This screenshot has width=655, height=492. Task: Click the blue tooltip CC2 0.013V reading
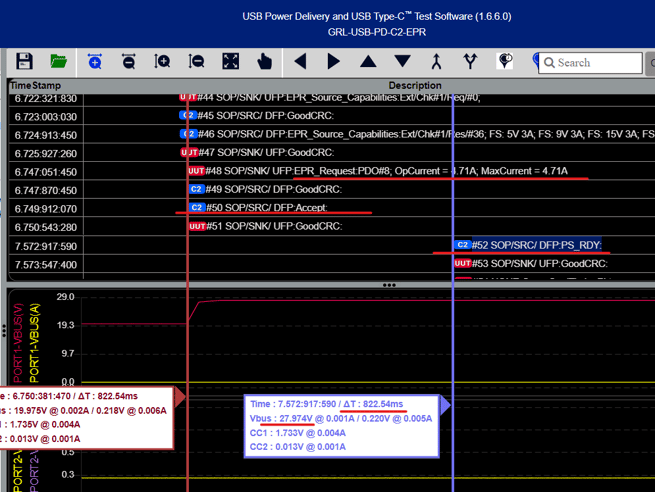[298, 447]
